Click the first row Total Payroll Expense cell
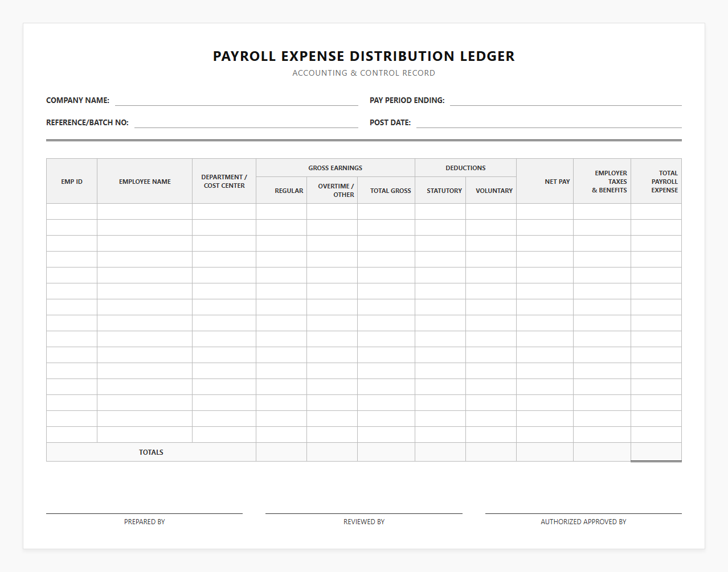This screenshot has height=572, width=728. pos(656,212)
